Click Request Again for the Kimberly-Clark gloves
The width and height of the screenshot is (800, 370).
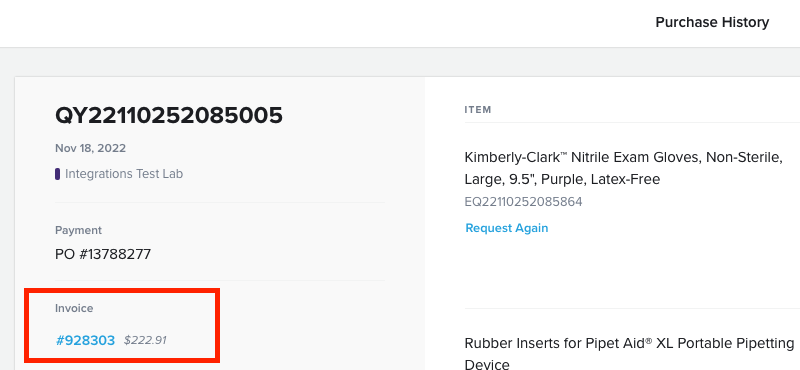(507, 228)
